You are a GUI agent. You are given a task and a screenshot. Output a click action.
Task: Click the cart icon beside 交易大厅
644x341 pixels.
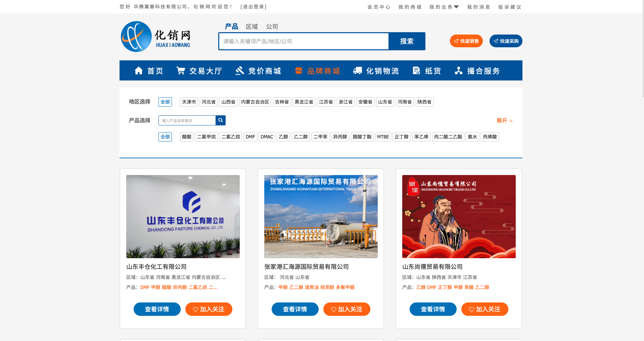[181, 71]
